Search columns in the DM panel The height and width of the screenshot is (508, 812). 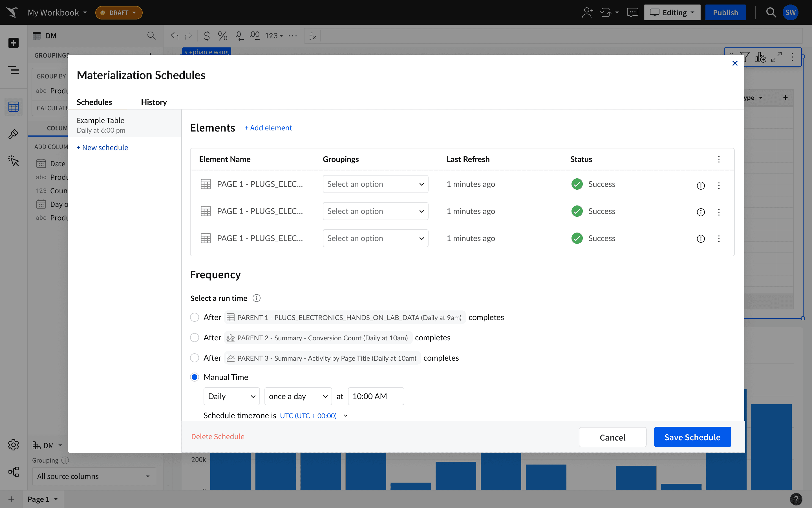151,36
